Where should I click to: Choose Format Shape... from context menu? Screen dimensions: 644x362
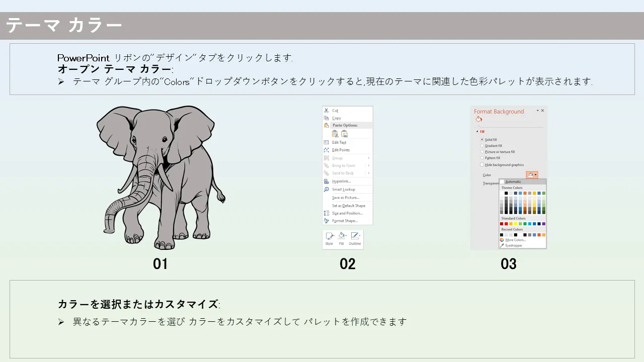(344, 221)
